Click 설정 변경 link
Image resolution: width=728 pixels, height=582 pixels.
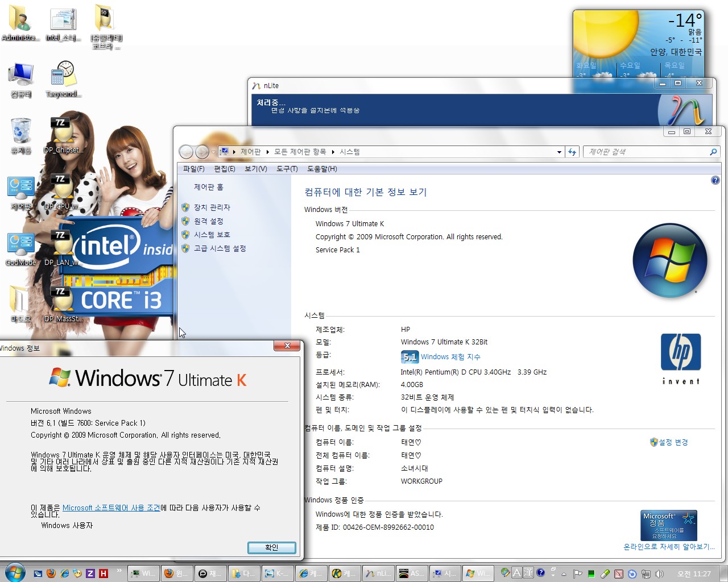click(673, 442)
